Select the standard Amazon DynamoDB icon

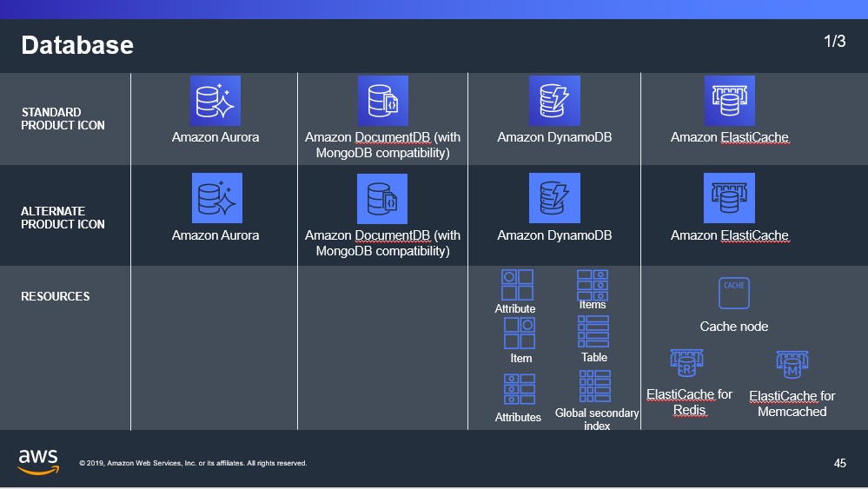pyautogui.click(x=554, y=101)
